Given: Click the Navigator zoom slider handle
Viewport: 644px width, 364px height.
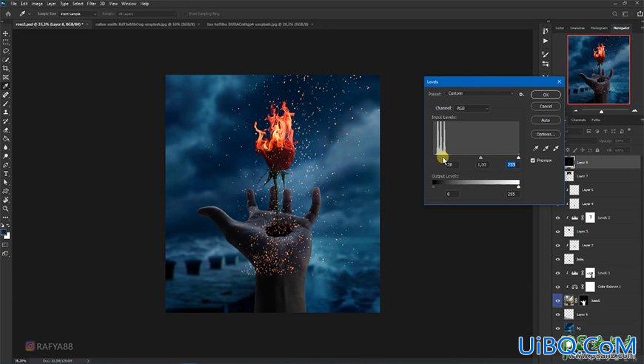Looking at the screenshot, I should (601, 111).
